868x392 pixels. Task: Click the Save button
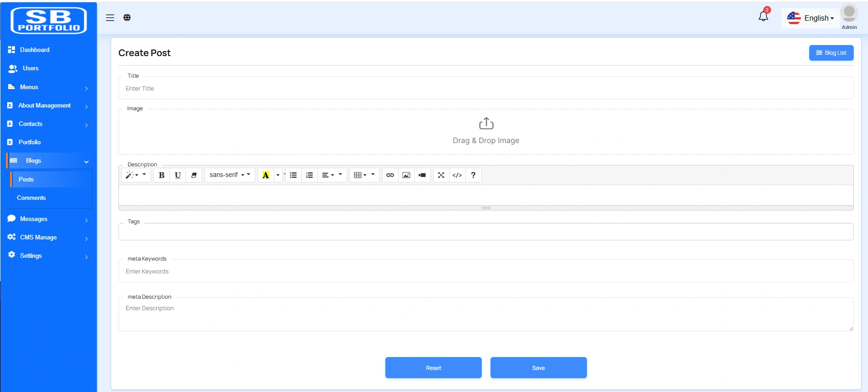[538, 368]
